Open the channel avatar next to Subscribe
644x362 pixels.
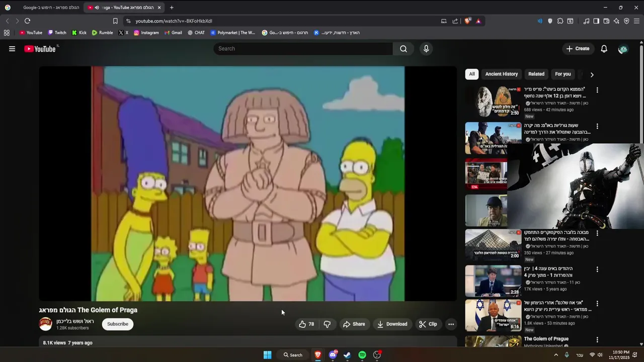coord(46,324)
